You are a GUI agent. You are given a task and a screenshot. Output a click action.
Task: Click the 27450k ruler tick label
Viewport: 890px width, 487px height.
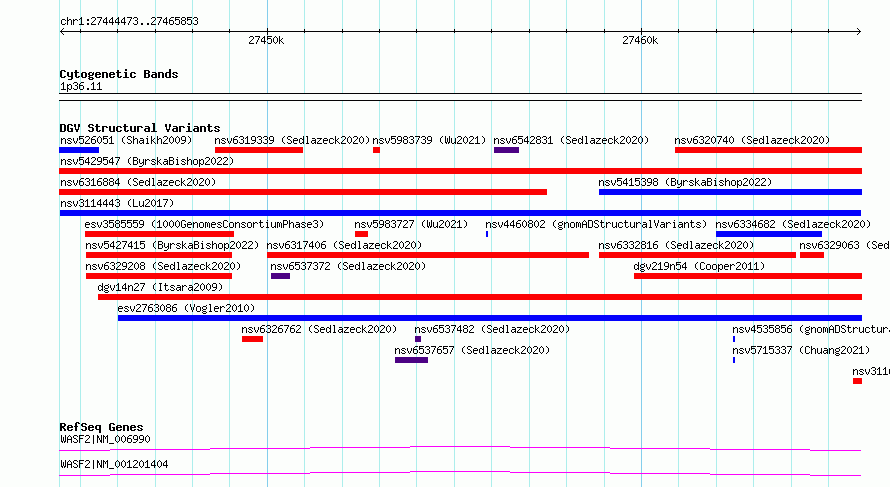pos(266,40)
